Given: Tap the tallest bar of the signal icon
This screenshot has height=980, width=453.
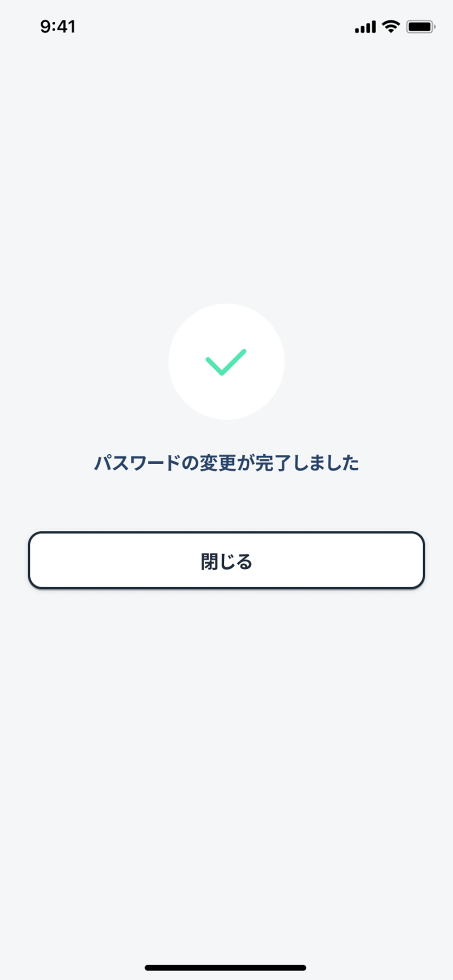Looking at the screenshot, I should point(374,27).
